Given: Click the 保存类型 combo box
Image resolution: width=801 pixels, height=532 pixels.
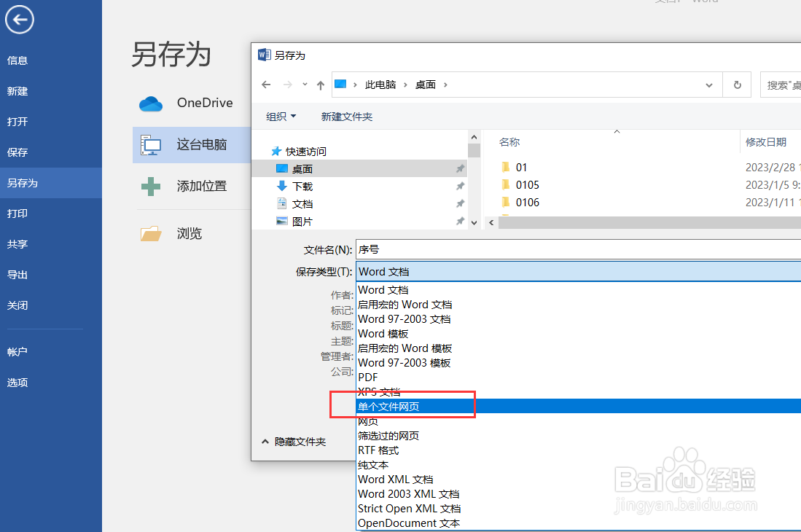Looking at the screenshot, I should tap(578, 272).
